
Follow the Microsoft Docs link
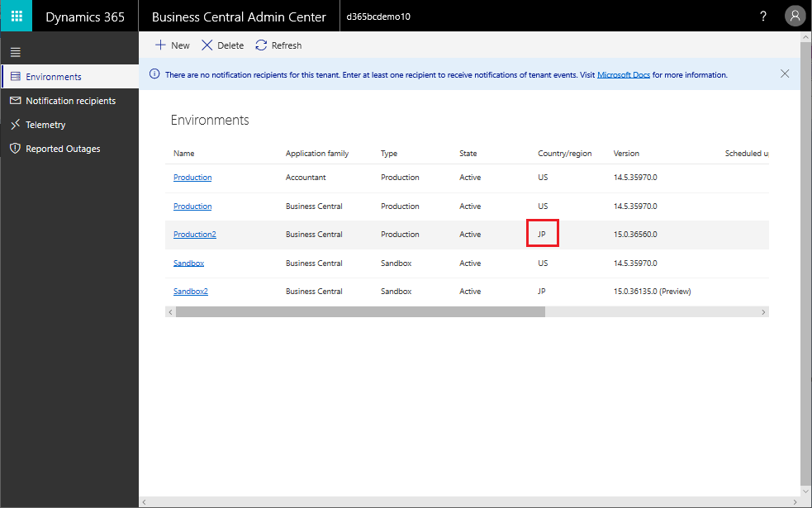624,74
